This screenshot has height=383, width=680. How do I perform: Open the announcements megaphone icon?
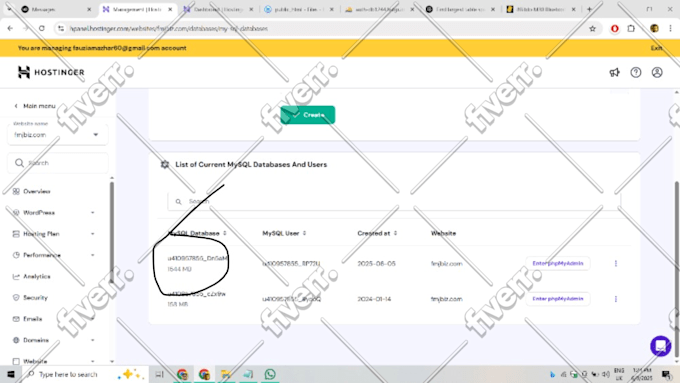[615, 72]
